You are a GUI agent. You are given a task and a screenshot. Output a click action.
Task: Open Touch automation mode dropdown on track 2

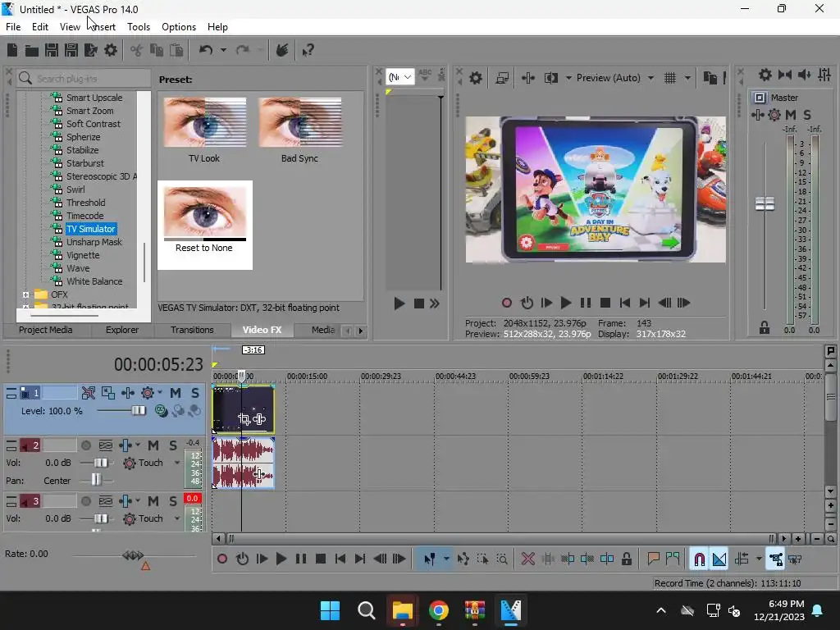click(x=177, y=463)
